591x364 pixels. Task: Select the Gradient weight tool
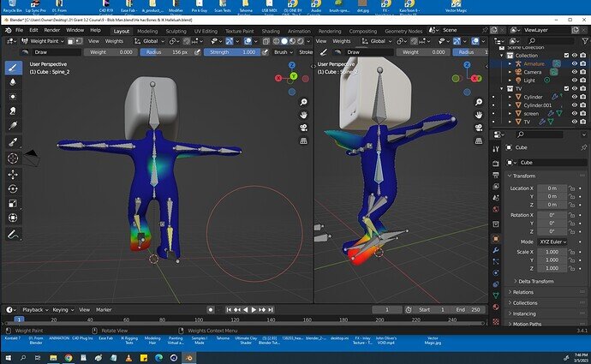[13, 125]
